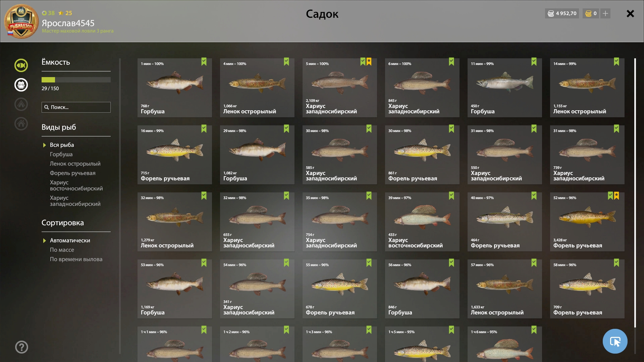Select the selected keepnet basket sidebar icon
Image resolution: width=644 pixels, height=362 pixels.
tap(21, 85)
